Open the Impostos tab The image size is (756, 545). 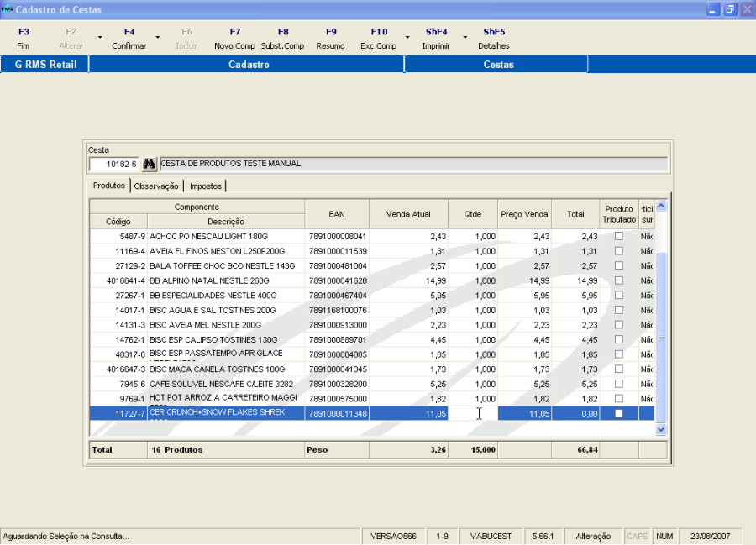[206, 186]
